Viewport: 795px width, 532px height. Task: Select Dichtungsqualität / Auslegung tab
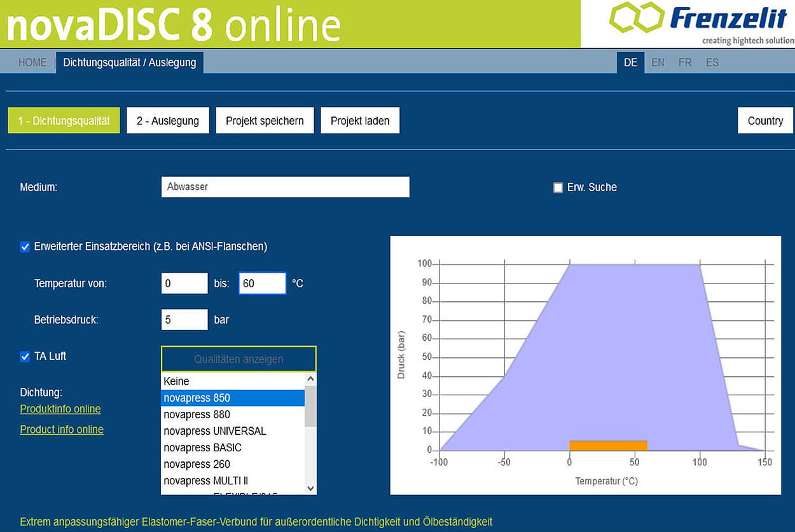click(130, 62)
